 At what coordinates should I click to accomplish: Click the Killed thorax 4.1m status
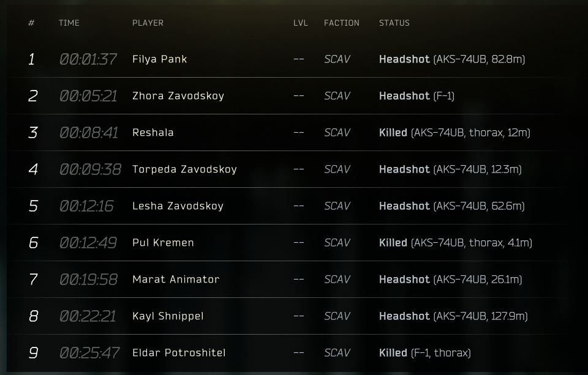pos(456,243)
